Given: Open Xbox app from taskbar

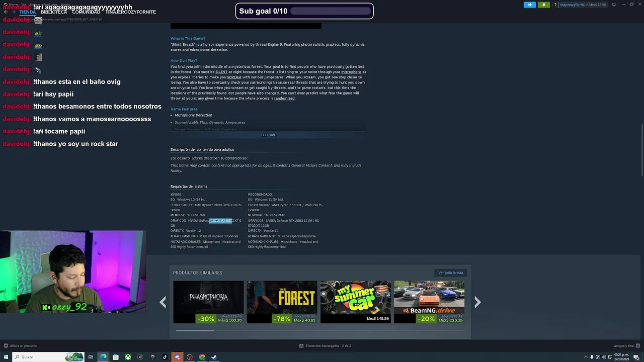Looking at the screenshot, I should click(x=128, y=357).
